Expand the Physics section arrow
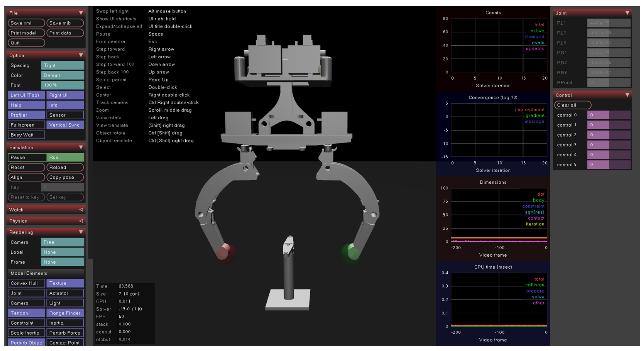This screenshot has height=351, width=644. pos(81,221)
